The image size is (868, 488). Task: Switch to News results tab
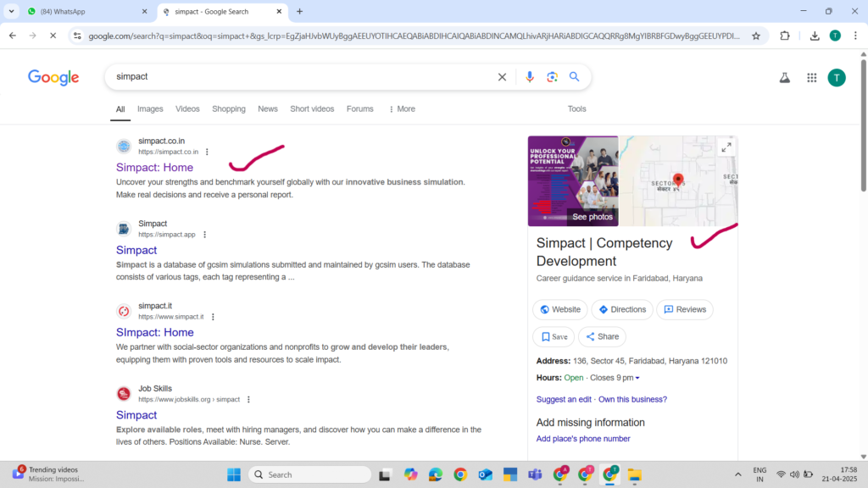(267, 109)
